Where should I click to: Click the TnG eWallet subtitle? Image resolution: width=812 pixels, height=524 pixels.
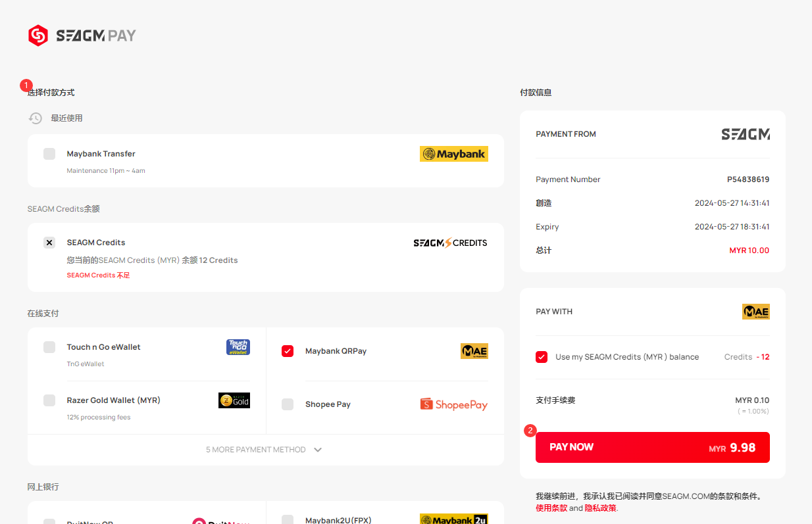[x=86, y=364]
